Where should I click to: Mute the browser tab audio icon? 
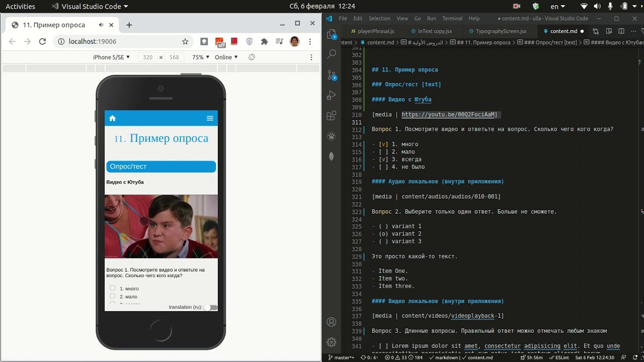[101, 25]
